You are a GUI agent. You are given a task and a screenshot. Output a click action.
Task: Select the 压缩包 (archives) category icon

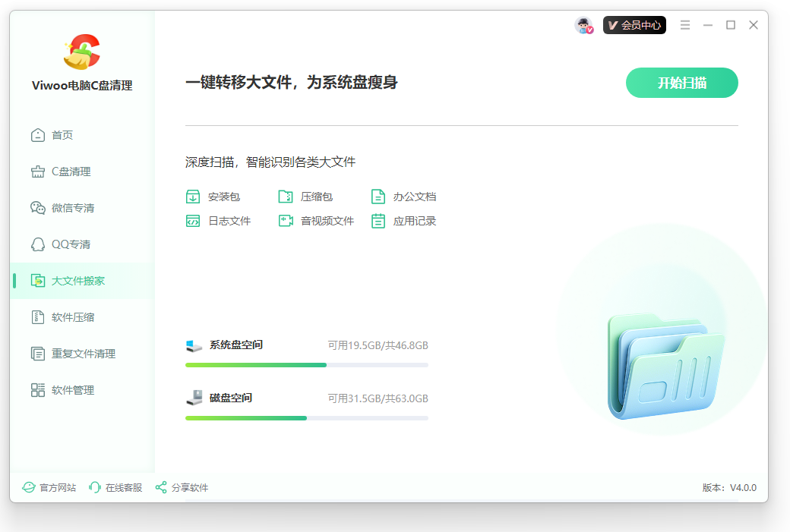coord(286,196)
